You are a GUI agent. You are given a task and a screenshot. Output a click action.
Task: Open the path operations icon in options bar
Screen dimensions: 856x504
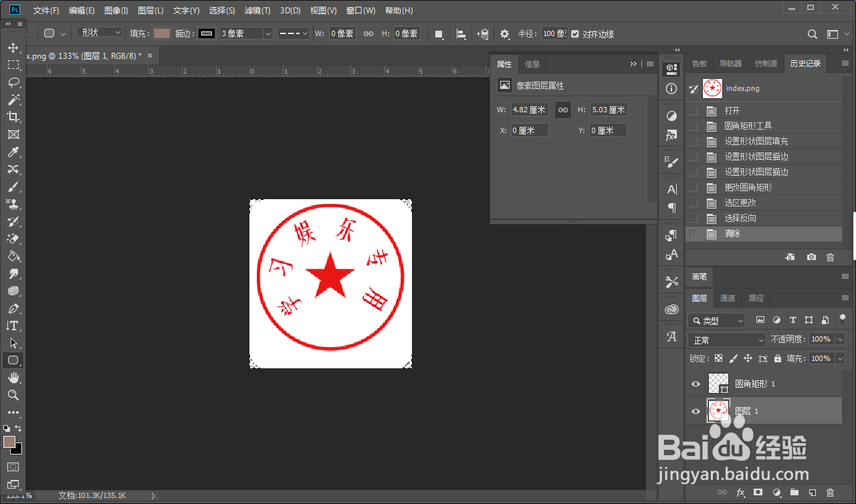click(x=439, y=33)
